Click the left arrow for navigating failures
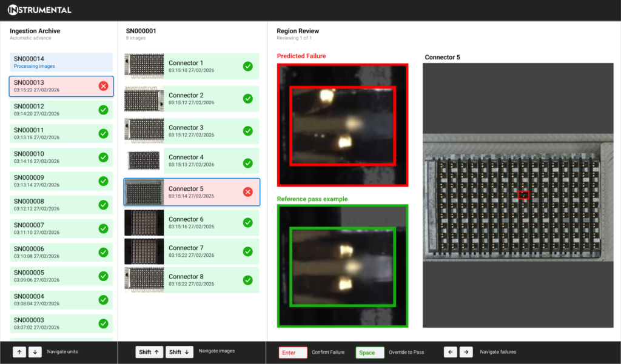The height and width of the screenshot is (364, 621). point(450,351)
